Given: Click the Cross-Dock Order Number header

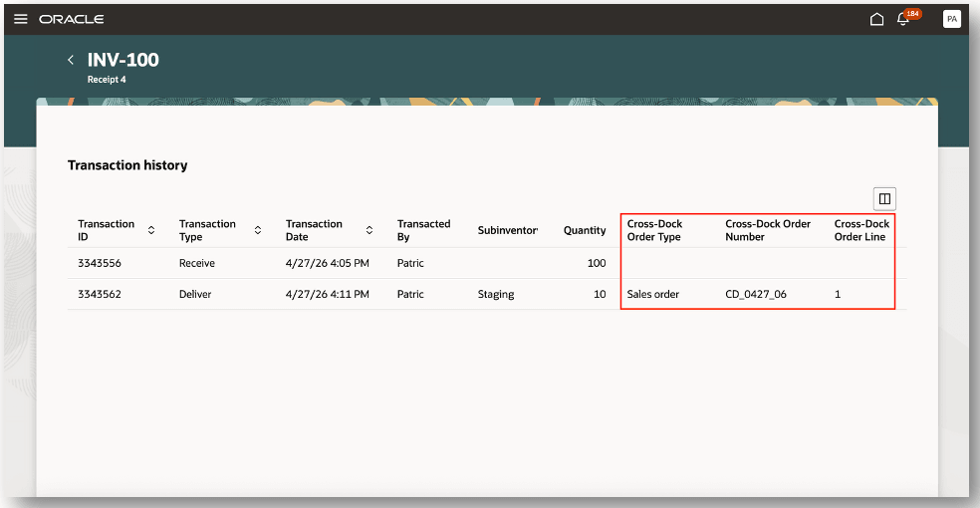Looking at the screenshot, I should click(768, 230).
